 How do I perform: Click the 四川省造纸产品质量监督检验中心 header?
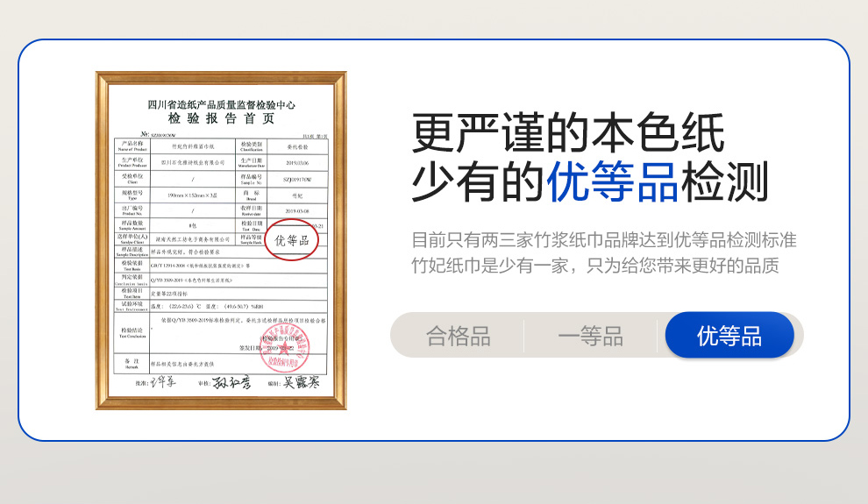click(x=221, y=104)
